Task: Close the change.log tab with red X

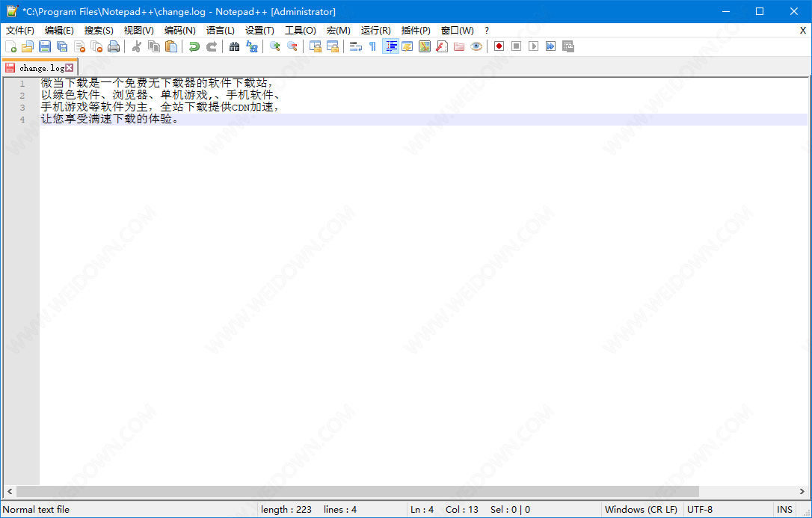Action: [70, 68]
